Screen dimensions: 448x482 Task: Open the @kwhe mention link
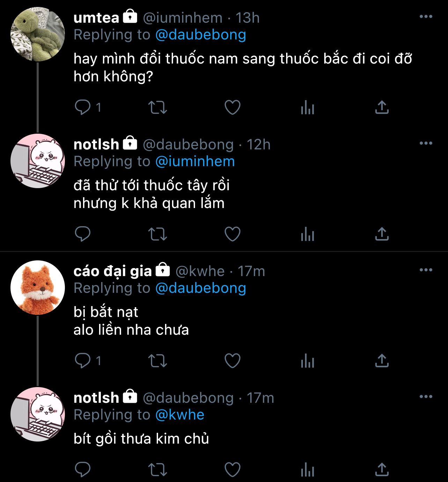180,415
